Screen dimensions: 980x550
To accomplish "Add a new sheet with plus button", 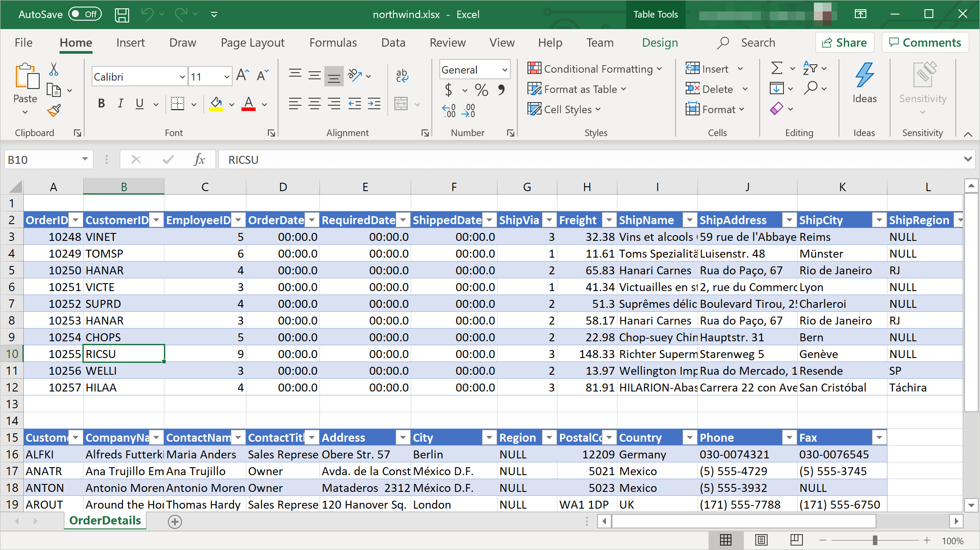I will coord(175,521).
